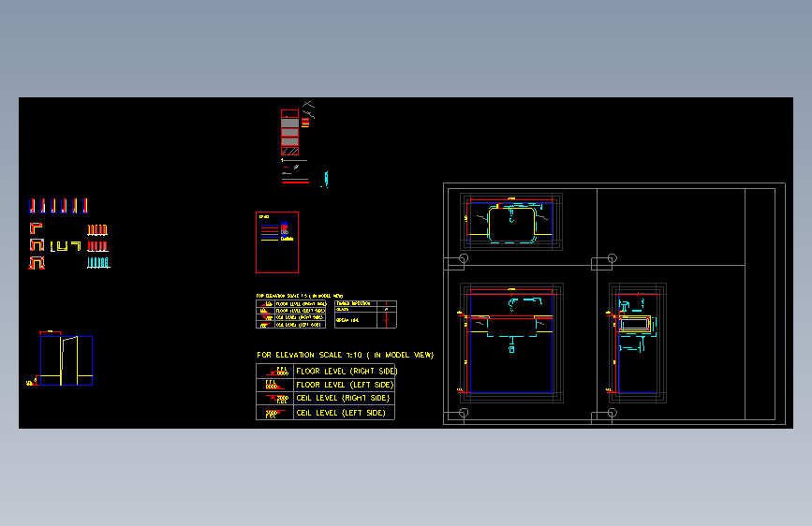Click the "FLOOR LEVEL (RIGHT SIDE)" legend label
The width and height of the screenshot is (812, 526).
pos(347,372)
